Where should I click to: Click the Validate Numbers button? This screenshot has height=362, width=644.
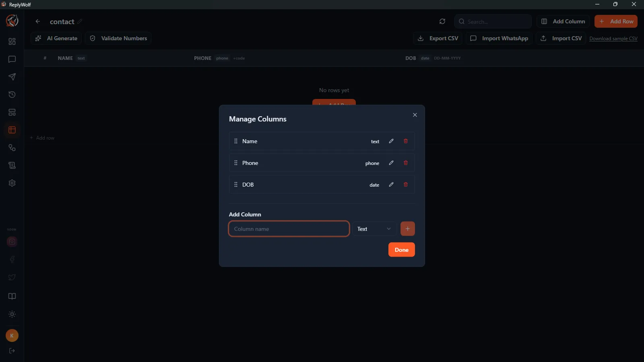(118, 38)
